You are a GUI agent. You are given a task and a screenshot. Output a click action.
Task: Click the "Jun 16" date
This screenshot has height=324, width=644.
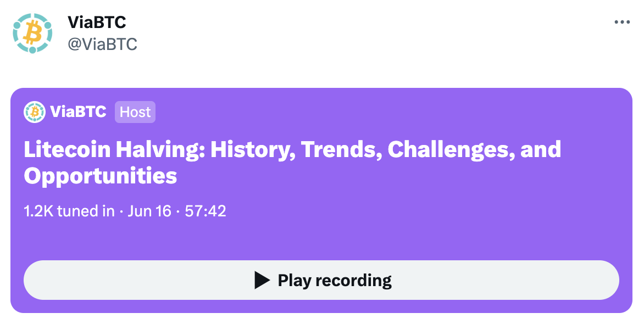[x=149, y=211]
